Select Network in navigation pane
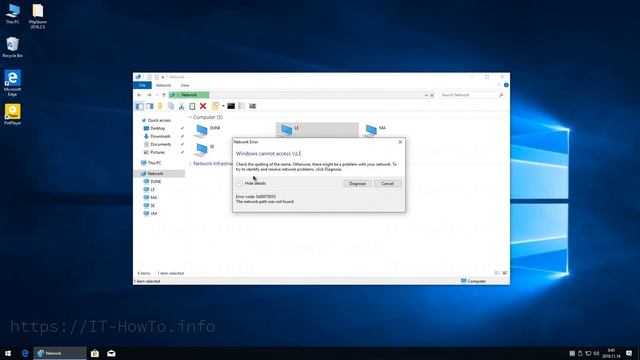640x360 pixels. point(156,173)
